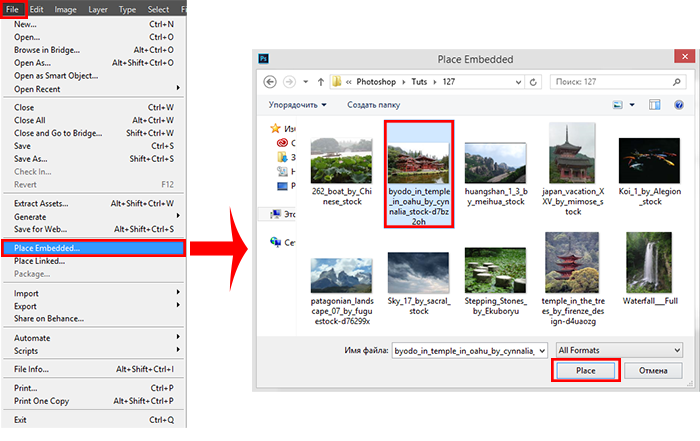Expand the Export submenu
The image size is (700, 441).
pyautogui.click(x=93, y=306)
